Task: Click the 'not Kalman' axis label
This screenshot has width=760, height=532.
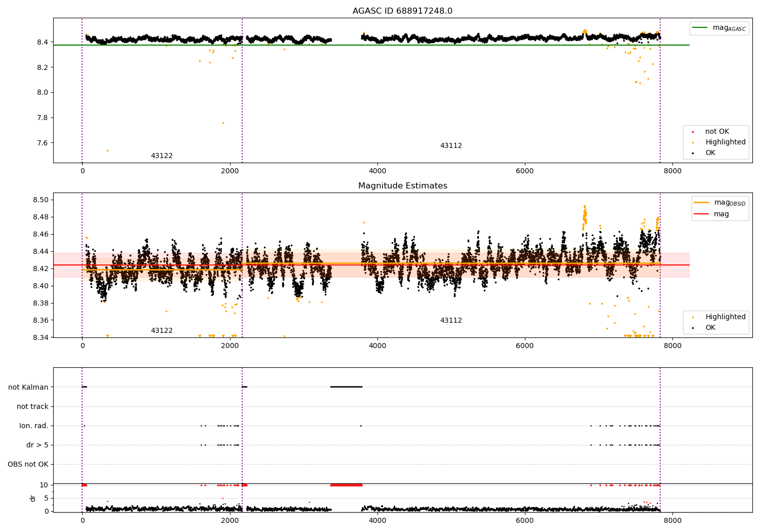Action: click(x=28, y=388)
